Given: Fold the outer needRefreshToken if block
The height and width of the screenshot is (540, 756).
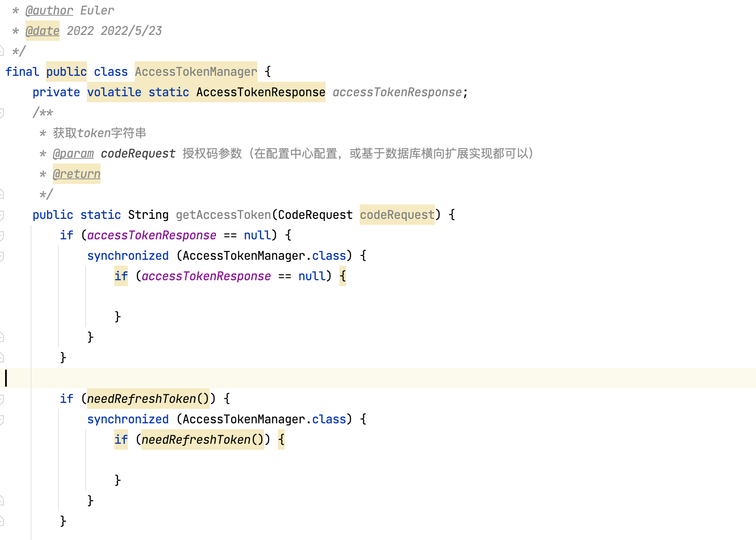Looking at the screenshot, I should [x=2, y=399].
